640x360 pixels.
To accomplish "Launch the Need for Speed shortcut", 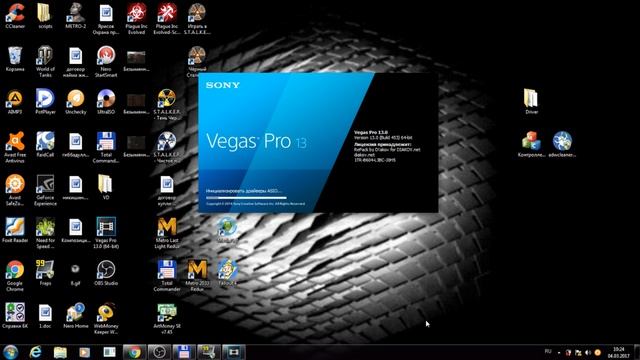I will click(45, 233).
